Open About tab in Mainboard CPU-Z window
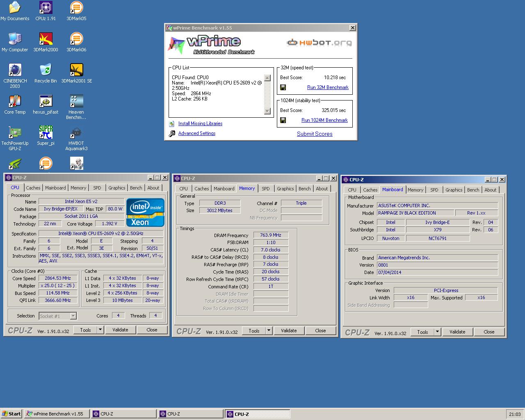The width and height of the screenshot is (525, 420). click(491, 190)
